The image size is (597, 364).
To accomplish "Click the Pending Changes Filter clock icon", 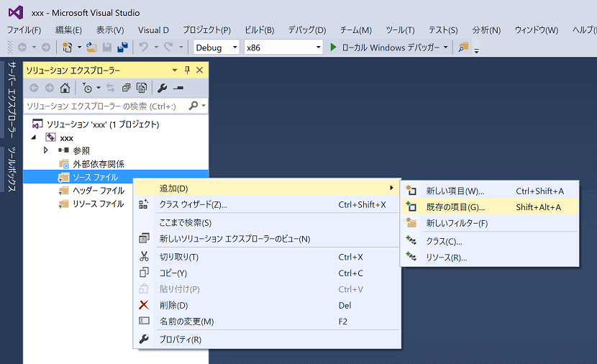I will click(x=87, y=88).
